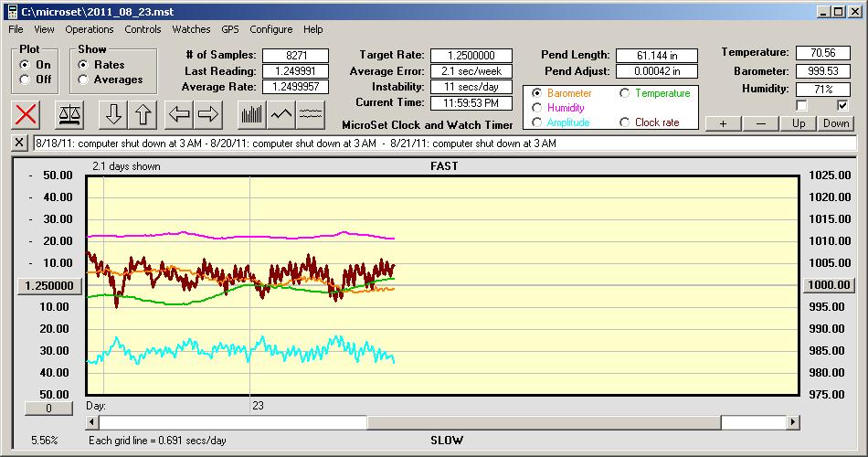Click the '2.1 days shown' text
Image resolution: width=868 pixels, height=457 pixels.
(x=126, y=166)
